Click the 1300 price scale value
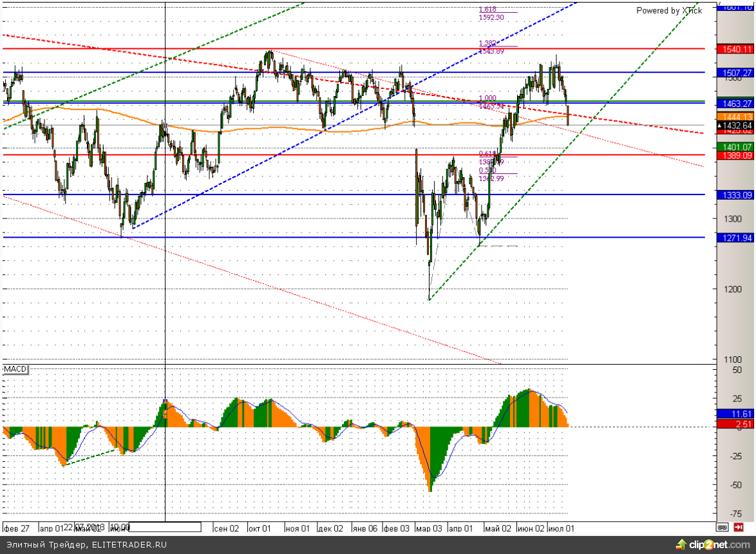Image resolution: width=756 pixels, height=554 pixels. coord(732,219)
